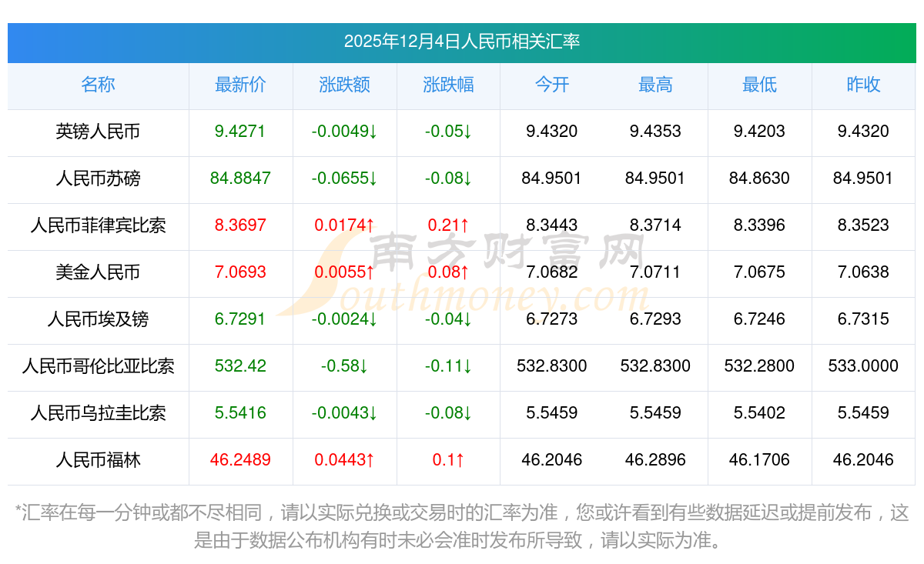This screenshot has width=924, height=564.
Task: Click low value 5.5402
Action: click(759, 413)
